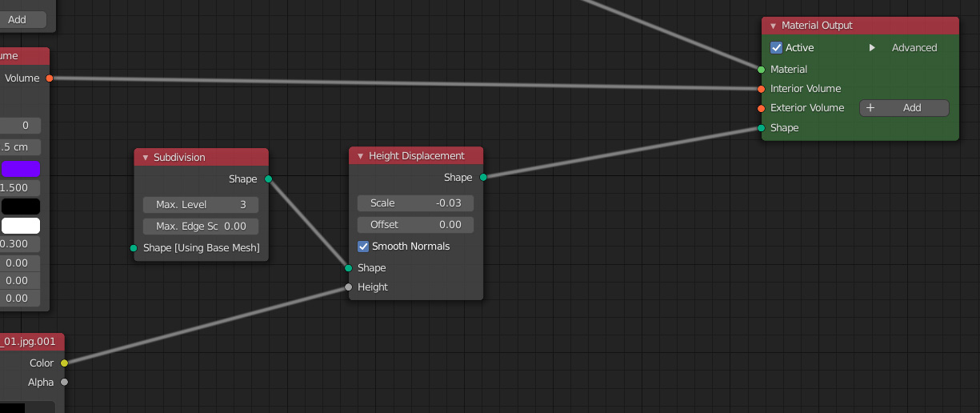Uncheck the Active checkbox in Material Output
The image size is (980, 413).
(x=776, y=48)
